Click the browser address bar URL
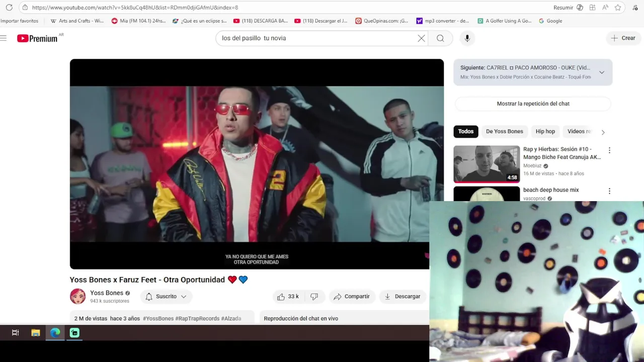The image size is (644, 362). [135, 8]
